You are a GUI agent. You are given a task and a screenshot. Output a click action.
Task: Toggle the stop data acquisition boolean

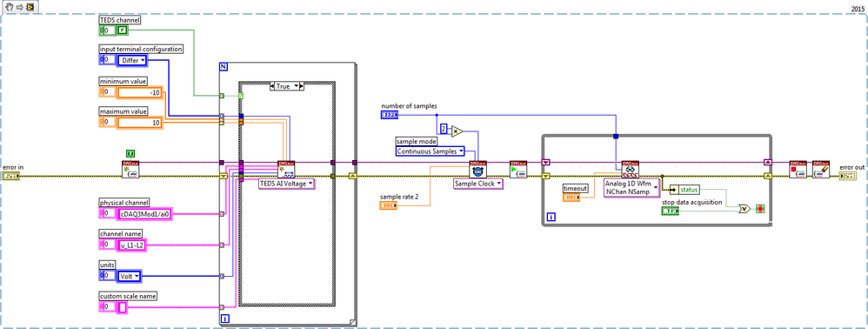pyautogui.click(x=671, y=211)
